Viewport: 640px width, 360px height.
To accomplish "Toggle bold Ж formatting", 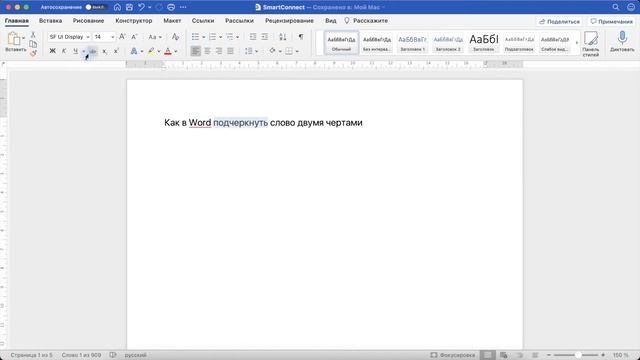I will 52,51.
